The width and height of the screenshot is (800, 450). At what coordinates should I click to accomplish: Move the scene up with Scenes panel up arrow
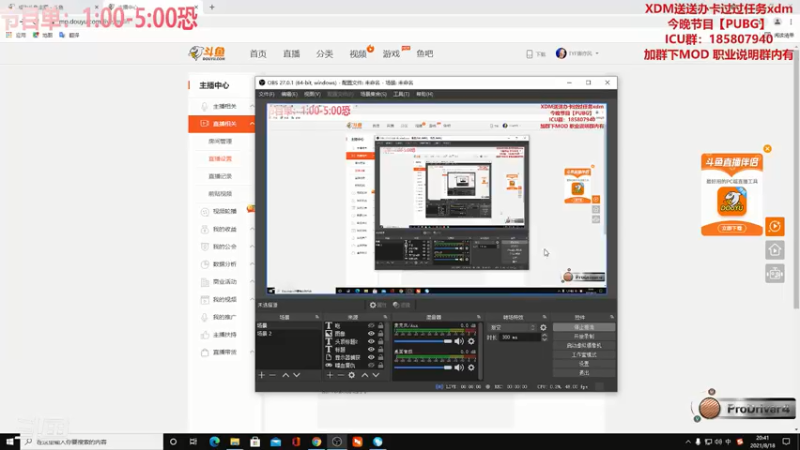tap(286, 376)
